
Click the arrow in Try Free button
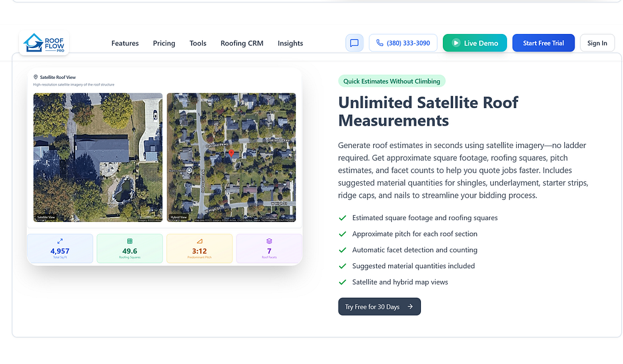point(410,307)
